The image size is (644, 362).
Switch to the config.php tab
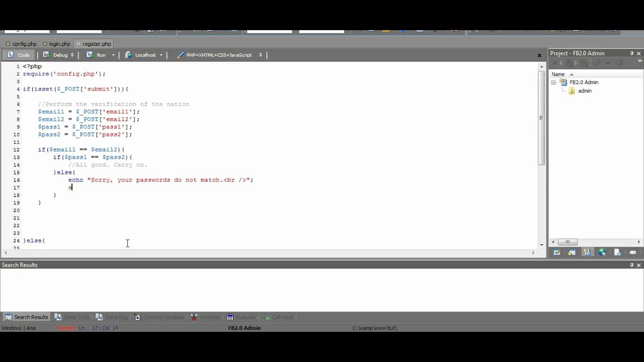point(21,44)
